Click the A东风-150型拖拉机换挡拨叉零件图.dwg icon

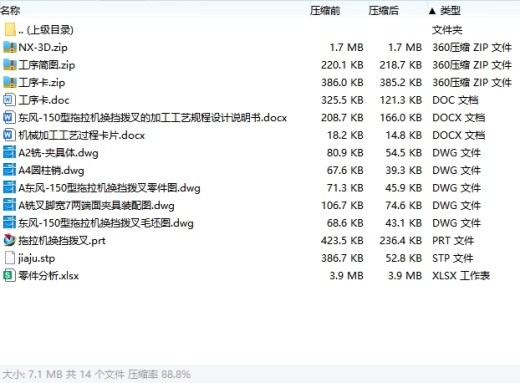pyautogui.click(x=9, y=188)
